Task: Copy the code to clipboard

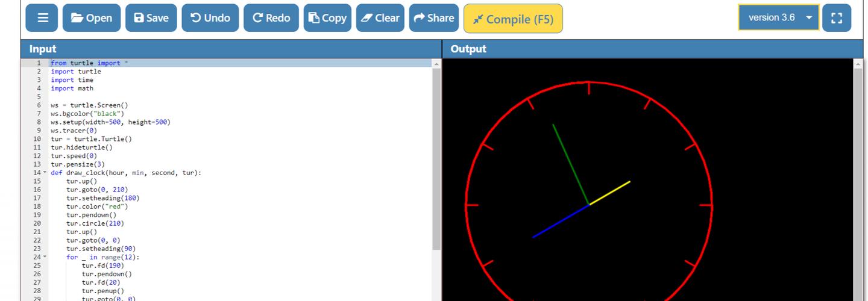Action: pos(327,18)
